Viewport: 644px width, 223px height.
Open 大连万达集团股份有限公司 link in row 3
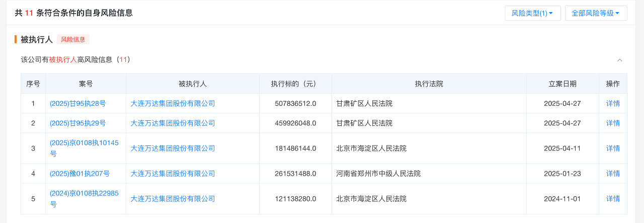tap(173, 148)
